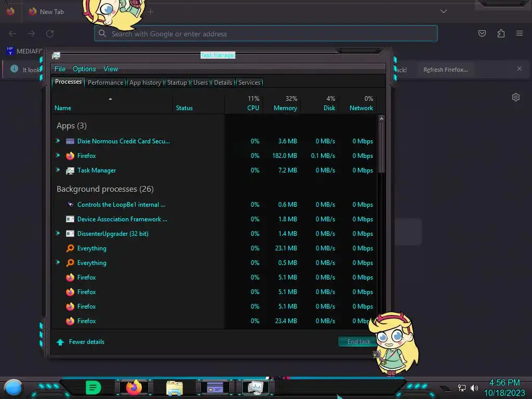Viewport: 532px width, 399px height.
Task: Expand the Task Manager app row arrow
Action: 58,170
